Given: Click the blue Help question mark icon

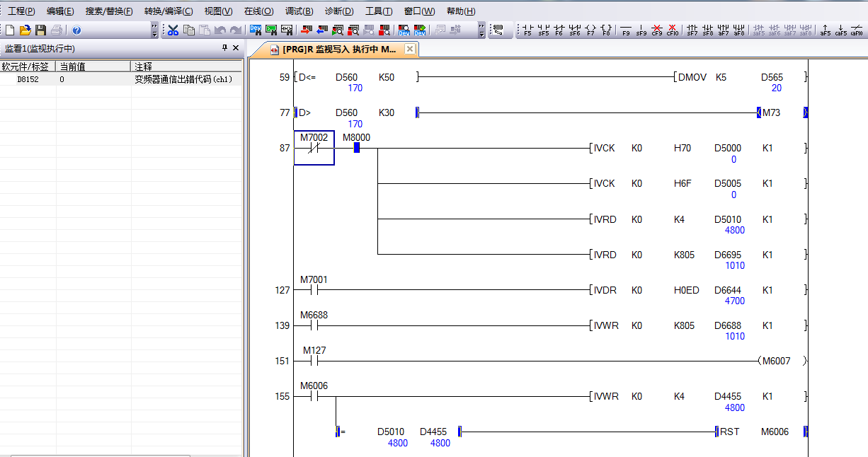Looking at the screenshot, I should pyautogui.click(x=76, y=30).
